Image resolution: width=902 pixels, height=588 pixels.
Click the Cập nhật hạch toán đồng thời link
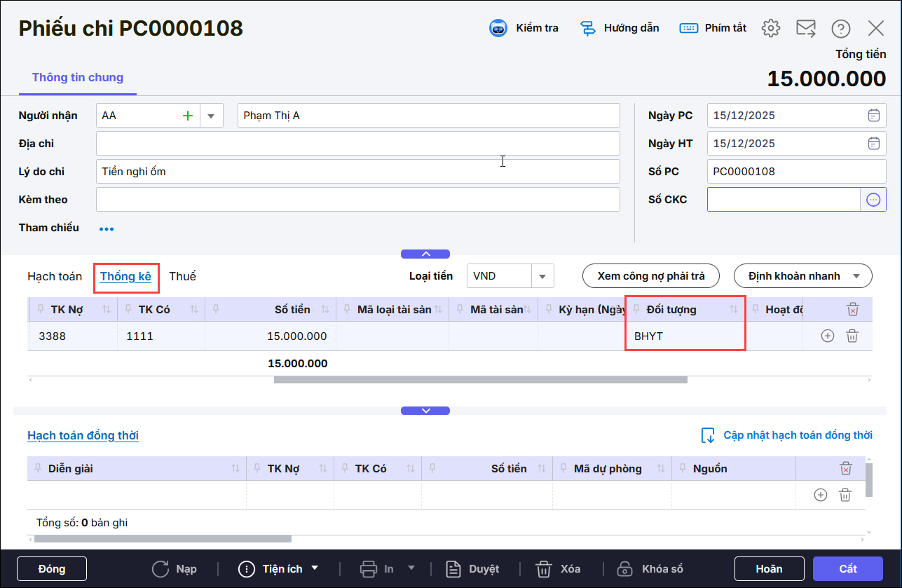[x=797, y=435]
